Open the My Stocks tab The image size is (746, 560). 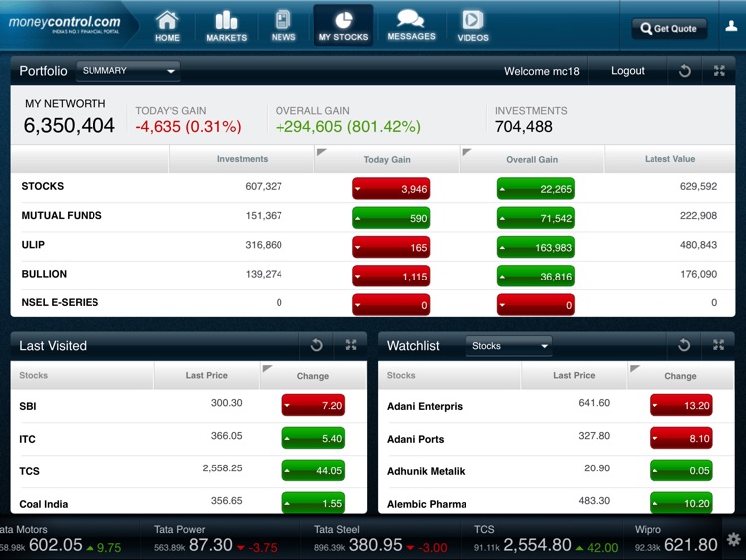tap(343, 25)
